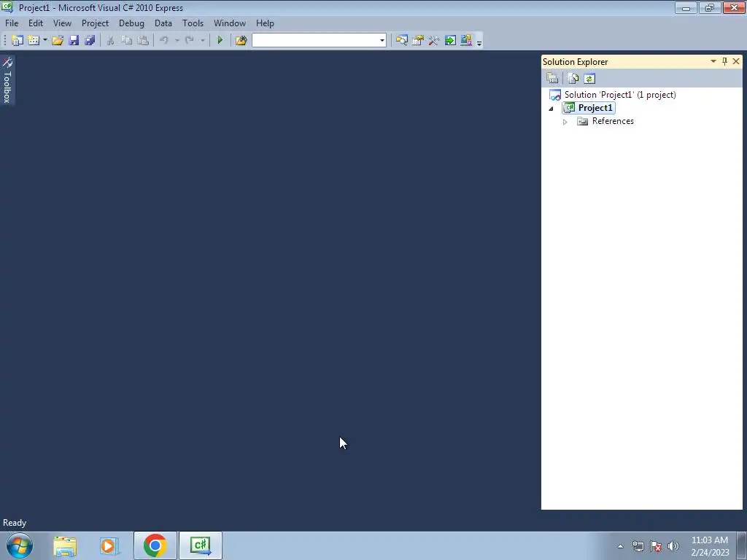Open the Edit menu
747x560 pixels.
36,23
